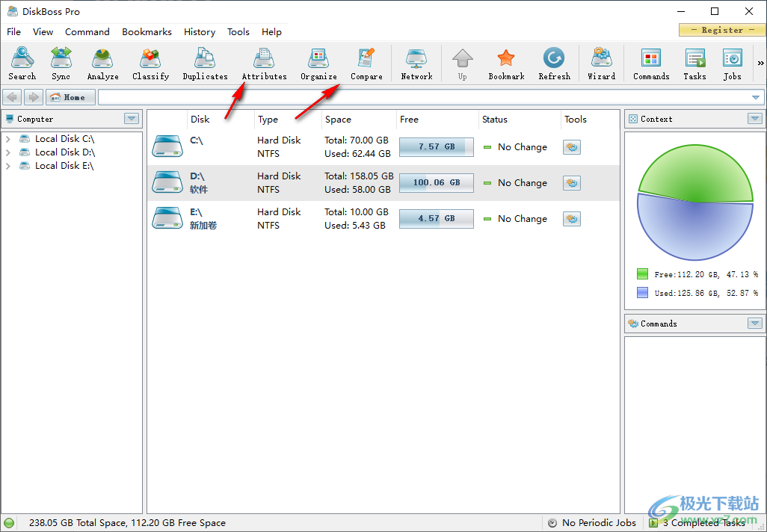The width and height of the screenshot is (767, 532).
Task: Open the Duplicates finder
Action: pos(205,64)
